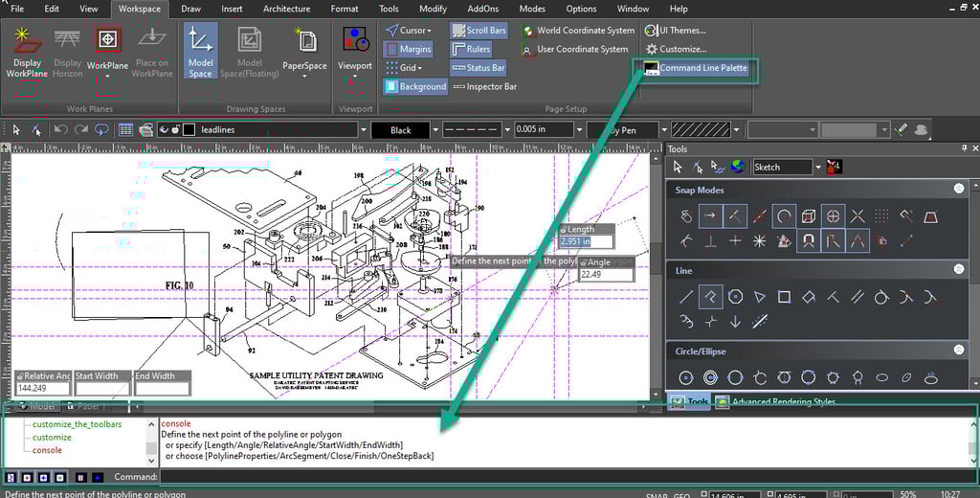The width and height of the screenshot is (980, 498).
Task: Open the Sketch style dropdown
Action: pyautogui.click(x=817, y=167)
